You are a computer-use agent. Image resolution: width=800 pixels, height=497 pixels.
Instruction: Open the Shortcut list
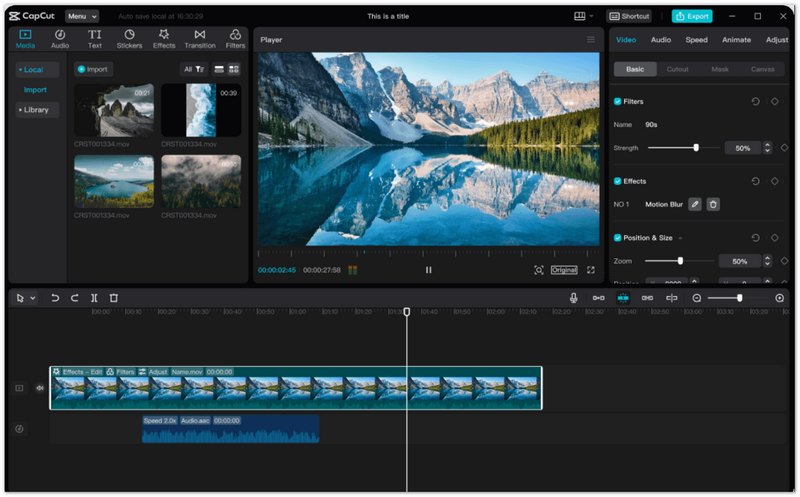click(630, 16)
